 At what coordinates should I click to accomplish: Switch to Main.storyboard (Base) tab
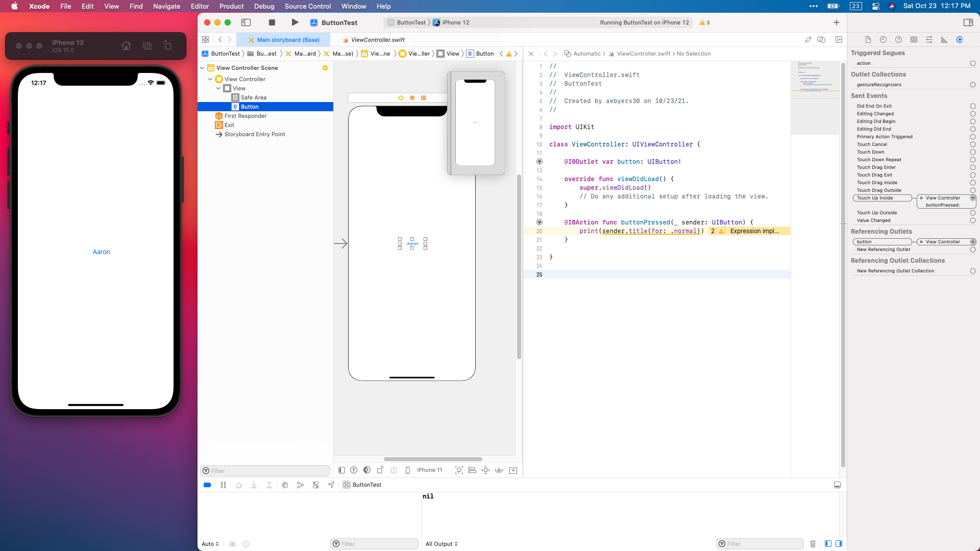pos(283,40)
